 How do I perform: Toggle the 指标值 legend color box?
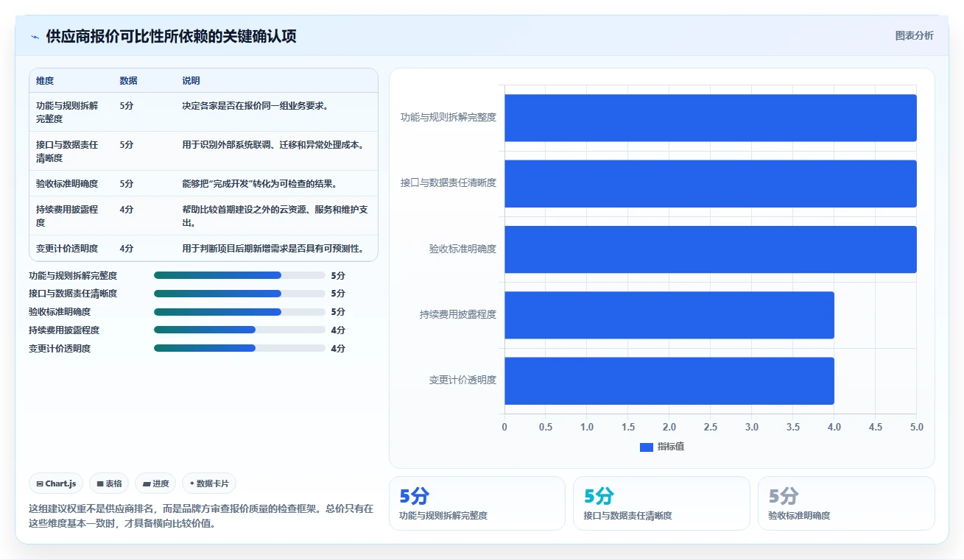click(647, 447)
